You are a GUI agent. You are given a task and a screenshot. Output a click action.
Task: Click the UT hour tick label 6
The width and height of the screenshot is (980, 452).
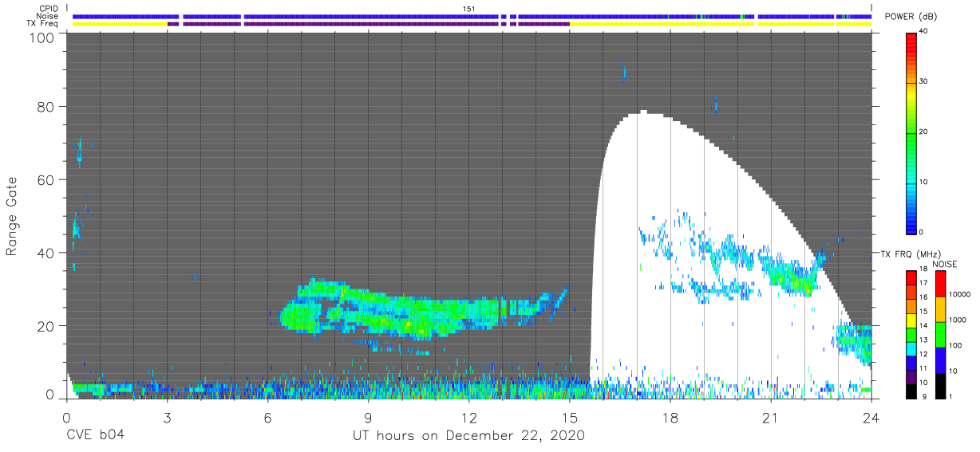pyautogui.click(x=267, y=418)
